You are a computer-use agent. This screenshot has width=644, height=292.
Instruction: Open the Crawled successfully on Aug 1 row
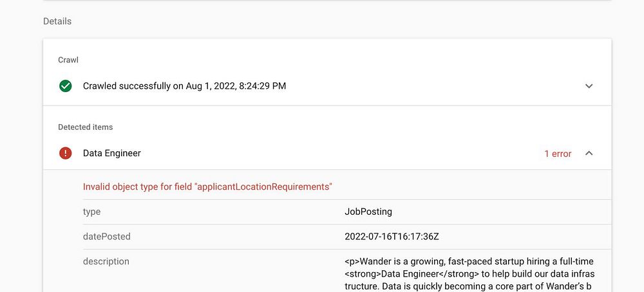pos(184,86)
